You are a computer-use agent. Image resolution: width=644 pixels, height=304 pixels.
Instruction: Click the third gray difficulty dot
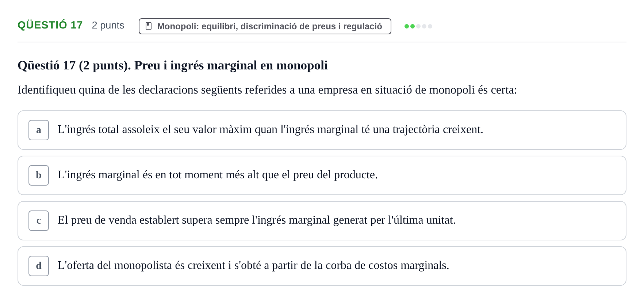tap(418, 26)
